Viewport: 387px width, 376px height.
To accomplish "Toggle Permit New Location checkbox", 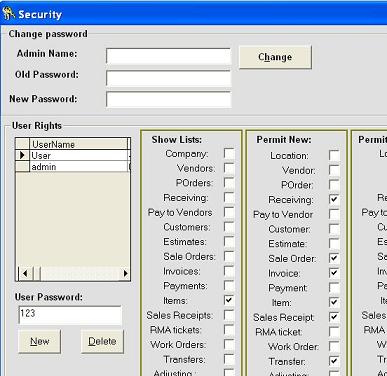I will 334,156.
